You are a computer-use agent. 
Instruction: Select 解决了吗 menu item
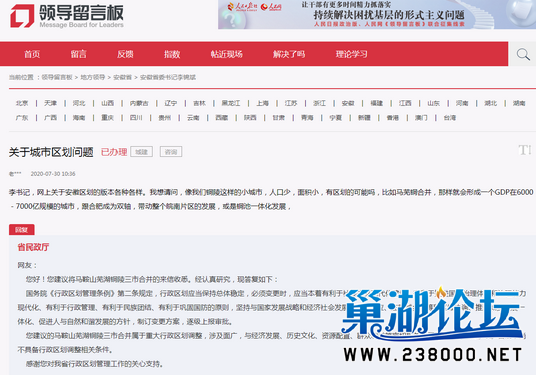(289, 54)
